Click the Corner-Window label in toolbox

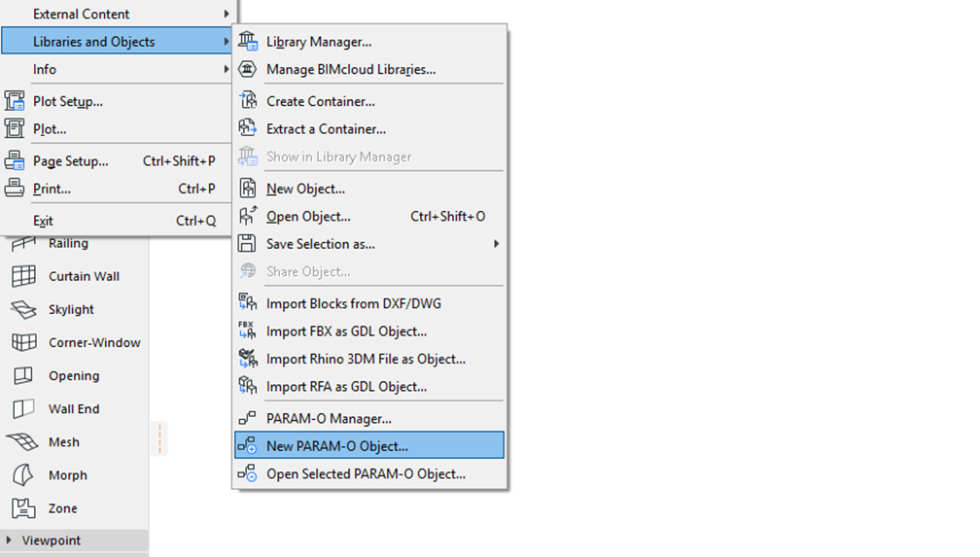(94, 342)
